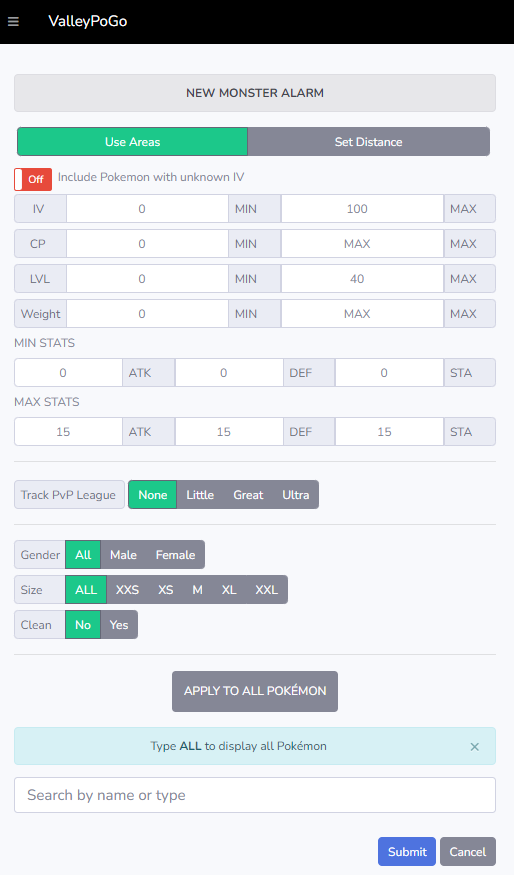Dismiss the 'Type ALL' hint banner

coord(474,747)
